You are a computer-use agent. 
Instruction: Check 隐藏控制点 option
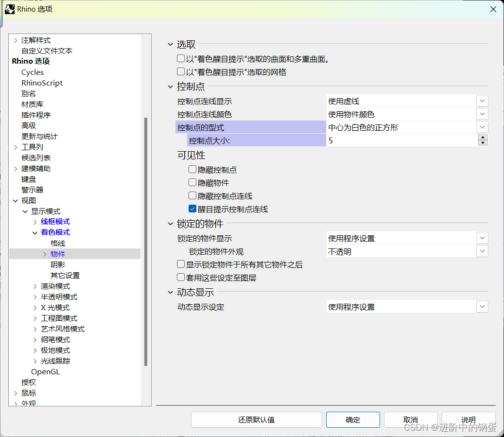[x=192, y=169]
